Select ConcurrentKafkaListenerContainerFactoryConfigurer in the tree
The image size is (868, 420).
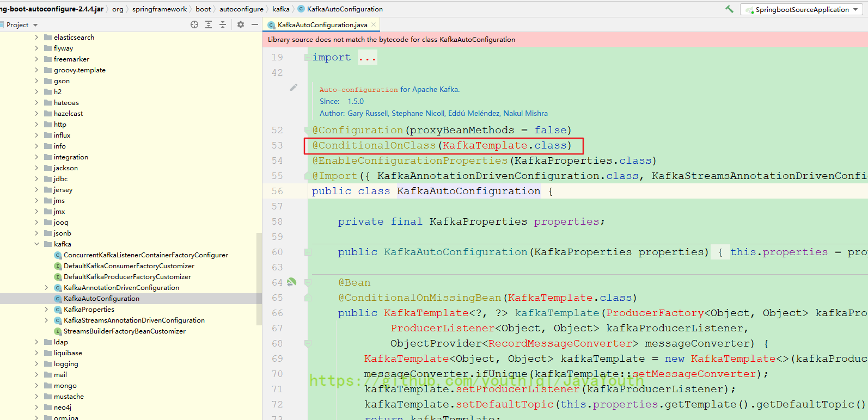coord(145,255)
